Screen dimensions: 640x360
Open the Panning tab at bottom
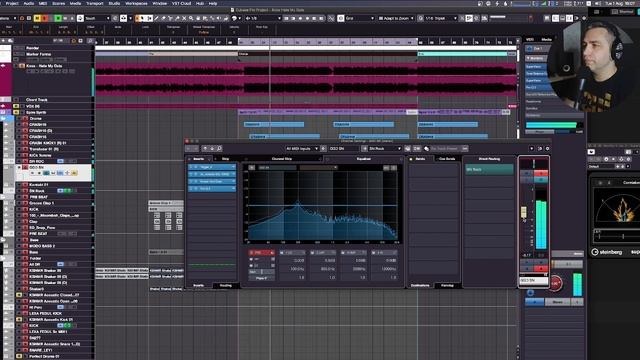click(x=447, y=286)
